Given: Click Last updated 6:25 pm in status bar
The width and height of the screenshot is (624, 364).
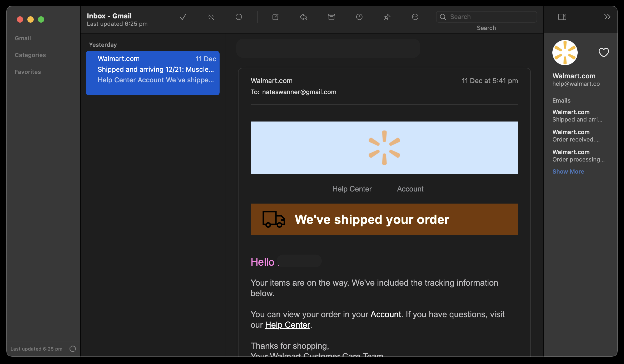Looking at the screenshot, I should [x=37, y=349].
